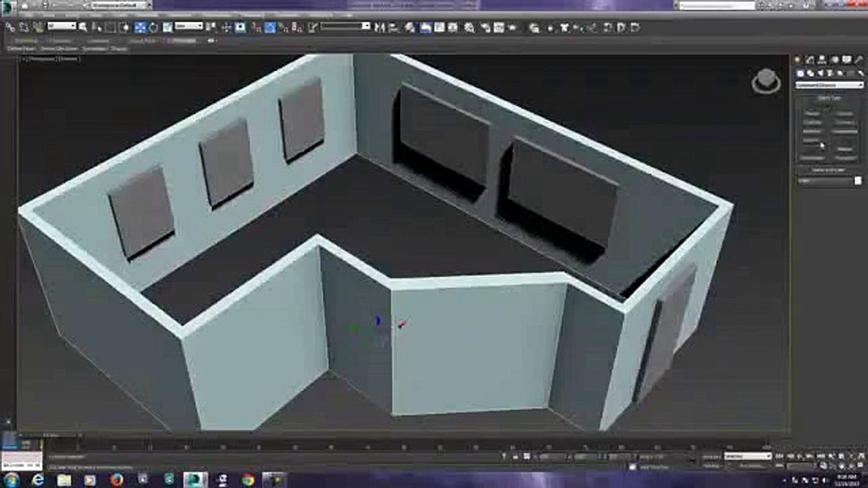Open the Layer Manager
The width and height of the screenshot is (868, 488).
[410, 28]
